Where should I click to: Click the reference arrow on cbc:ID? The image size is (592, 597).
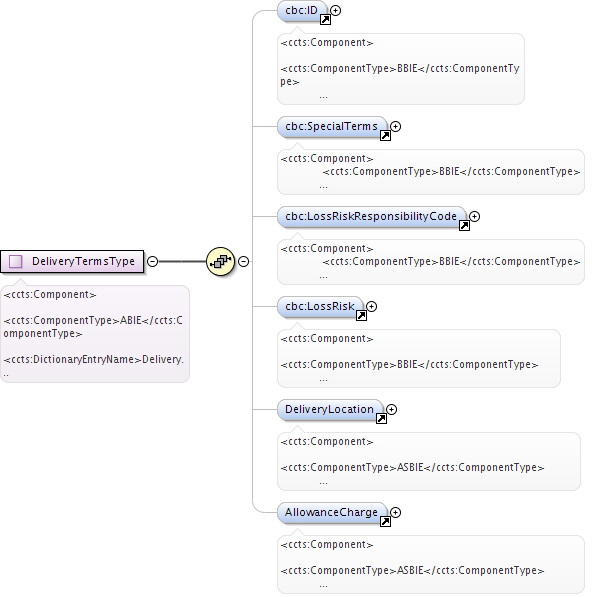(x=325, y=19)
